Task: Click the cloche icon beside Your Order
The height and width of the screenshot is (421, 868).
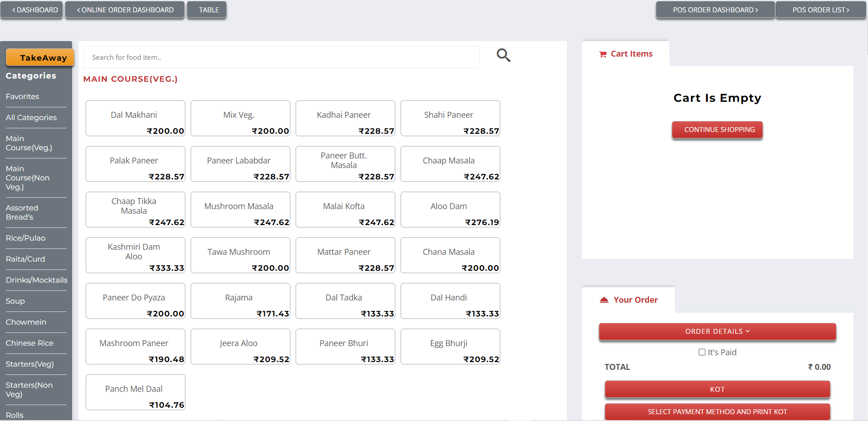Action: [603, 300]
